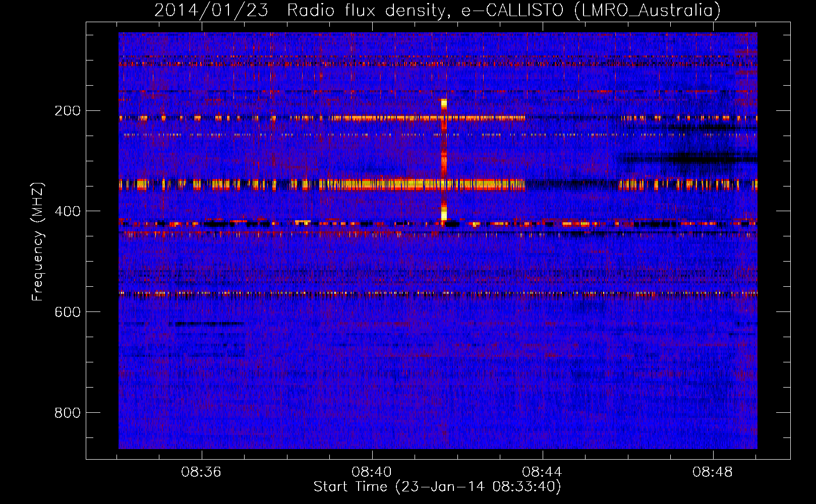Click the 400 frequency tick label
Image resolution: width=816 pixels, height=504 pixels.
click(x=68, y=211)
